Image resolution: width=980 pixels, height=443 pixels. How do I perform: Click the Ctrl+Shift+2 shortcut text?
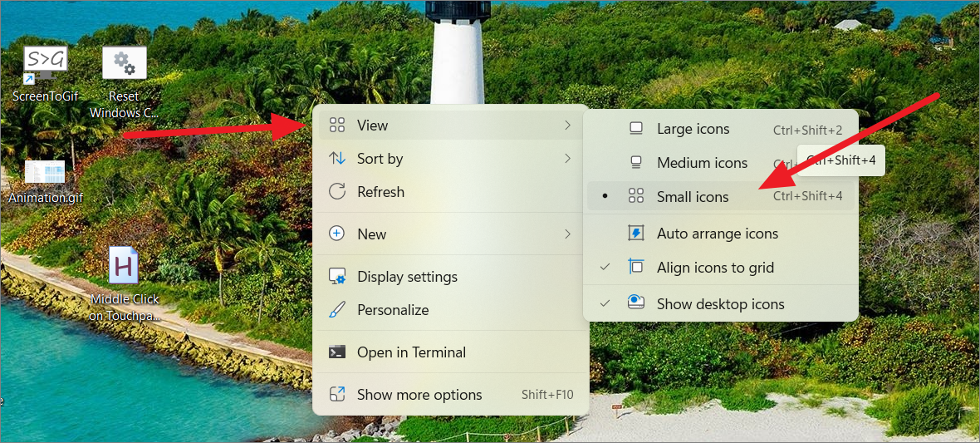(807, 130)
